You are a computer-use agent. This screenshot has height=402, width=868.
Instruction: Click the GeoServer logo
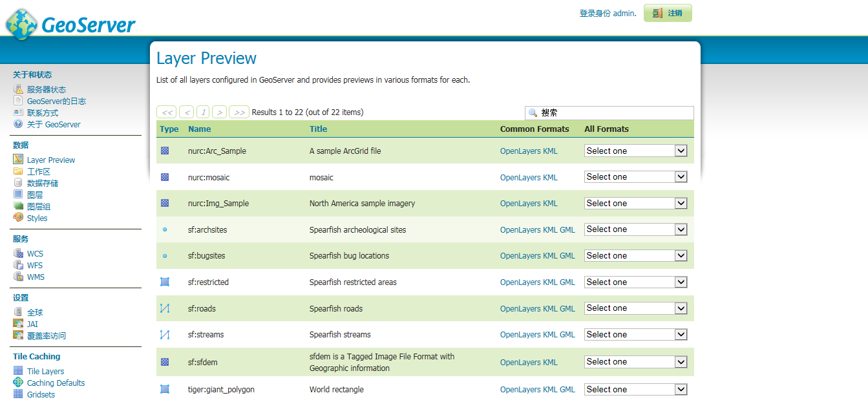[70, 23]
